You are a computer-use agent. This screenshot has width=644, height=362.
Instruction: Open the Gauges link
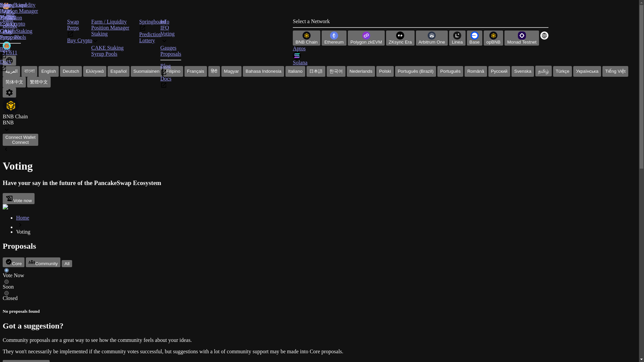pos(168,48)
